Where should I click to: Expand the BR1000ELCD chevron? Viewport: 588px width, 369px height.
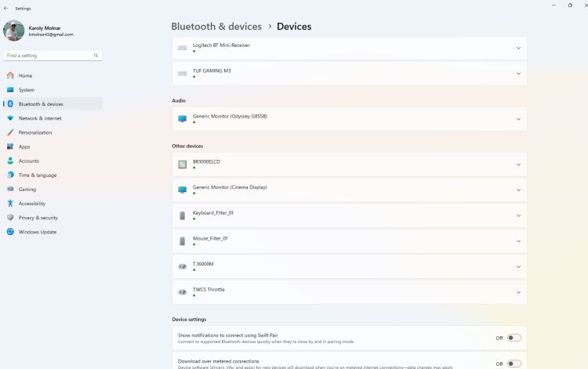click(519, 165)
